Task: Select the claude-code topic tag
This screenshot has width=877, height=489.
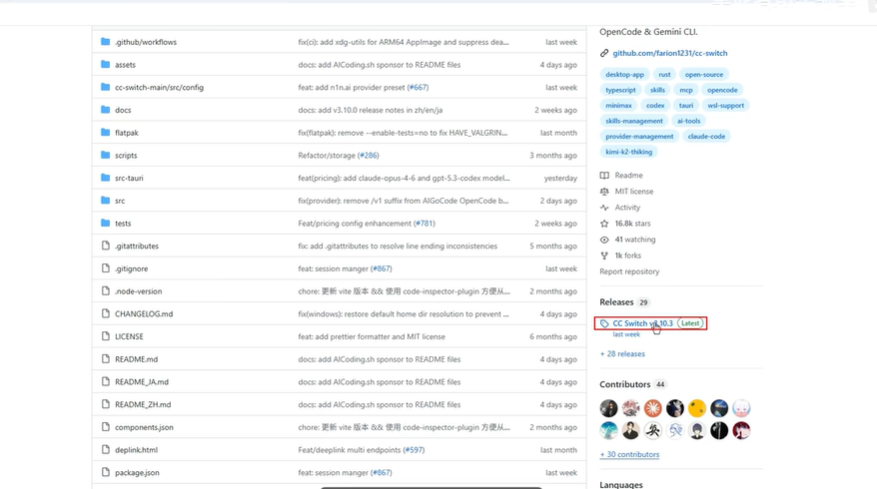Action: click(706, 137)
